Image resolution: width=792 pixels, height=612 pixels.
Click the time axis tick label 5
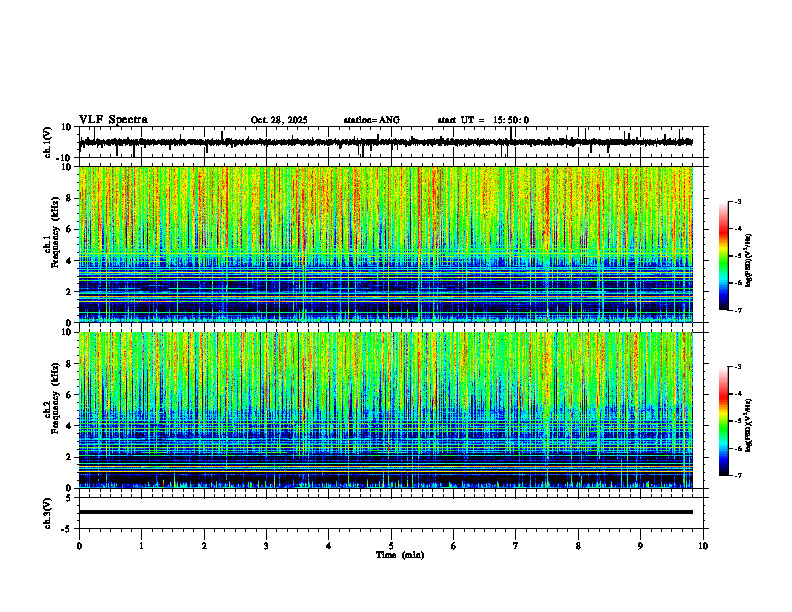pyautogui.click(x=391, y=546)
